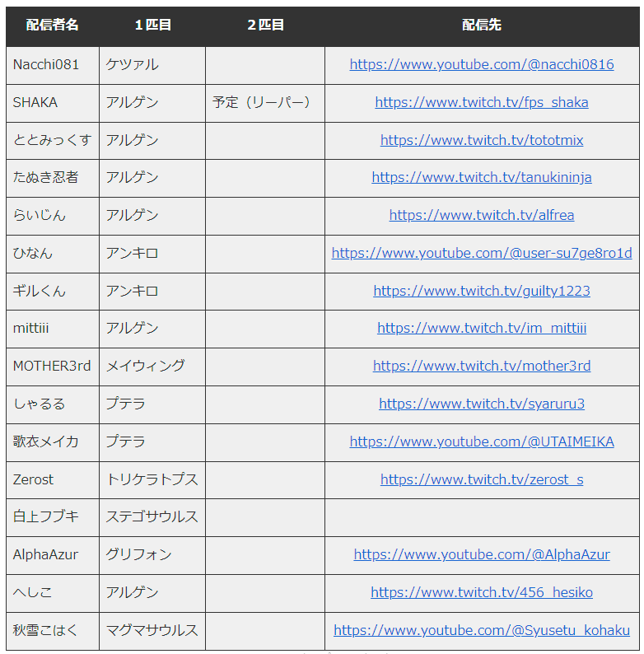Click アルゲン in the たぬき忍者 row
Screen dimensions: 644x654
pos(132,178)
